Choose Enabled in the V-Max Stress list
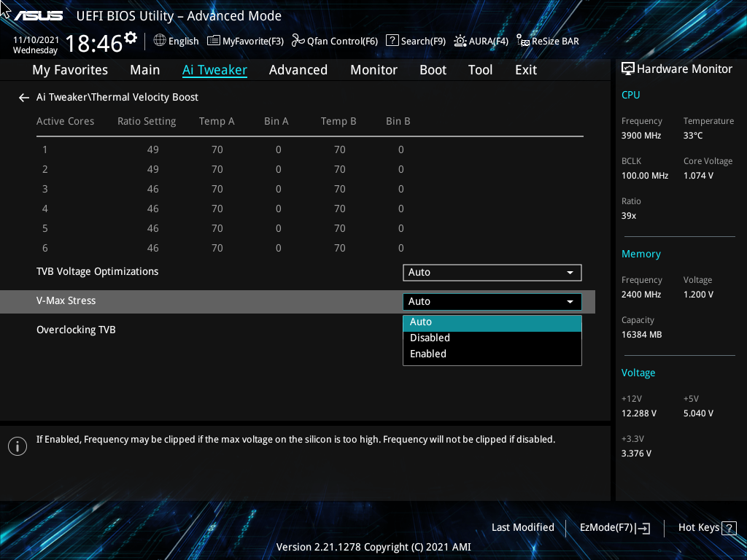This screenshot has width=747, height=560. [492, 354]
